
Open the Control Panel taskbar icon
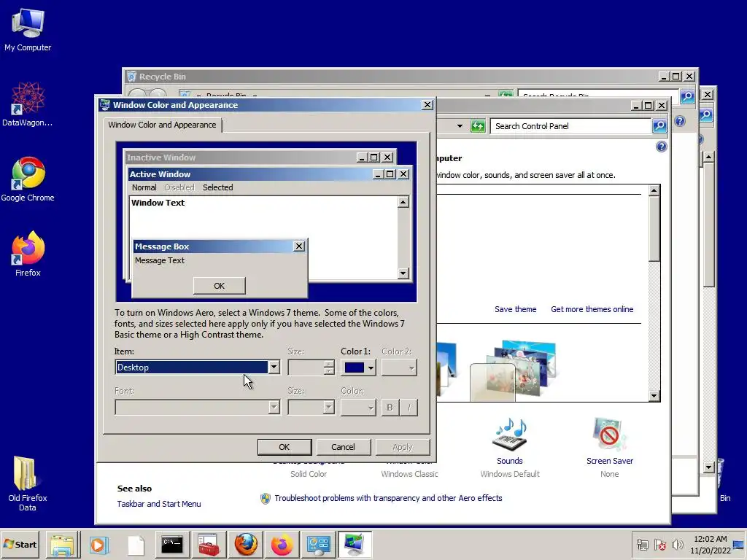[x=318, y=544]
